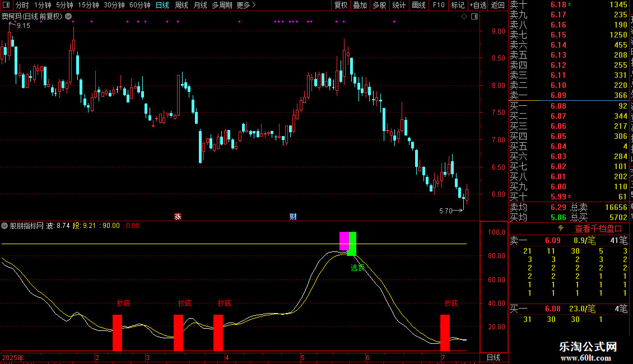Select the 30分钟 period
633x364 pixels.
coord(114,5)
